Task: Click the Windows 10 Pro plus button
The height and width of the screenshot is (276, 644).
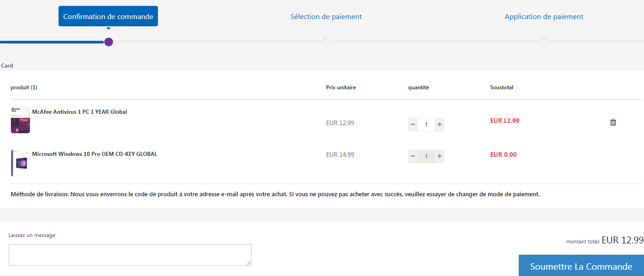Action: tap(439, 156)
